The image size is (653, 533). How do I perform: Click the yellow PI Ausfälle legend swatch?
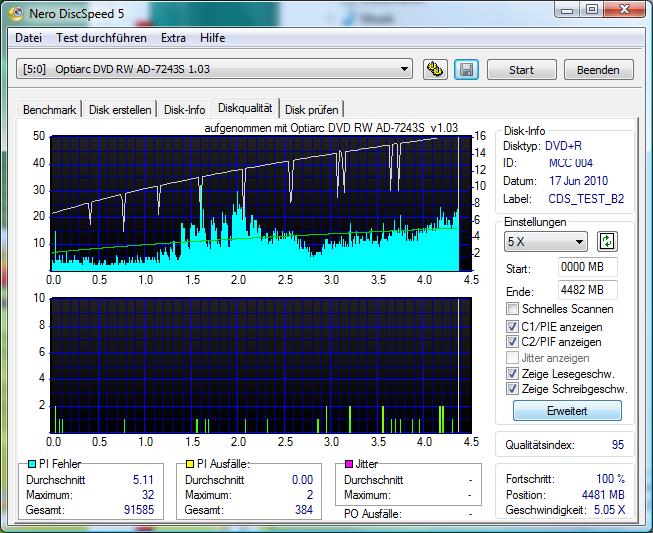coord(190,464)
